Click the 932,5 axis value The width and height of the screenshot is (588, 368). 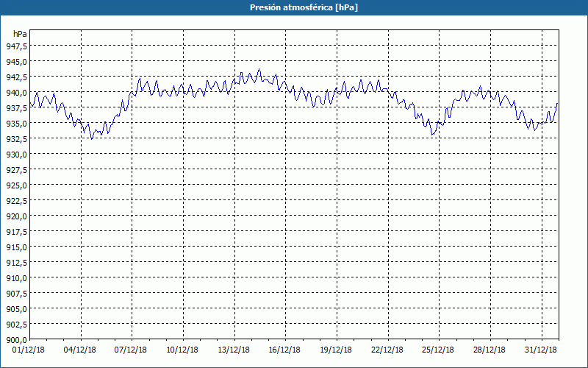pyautogui.click(x=16, y=138)
